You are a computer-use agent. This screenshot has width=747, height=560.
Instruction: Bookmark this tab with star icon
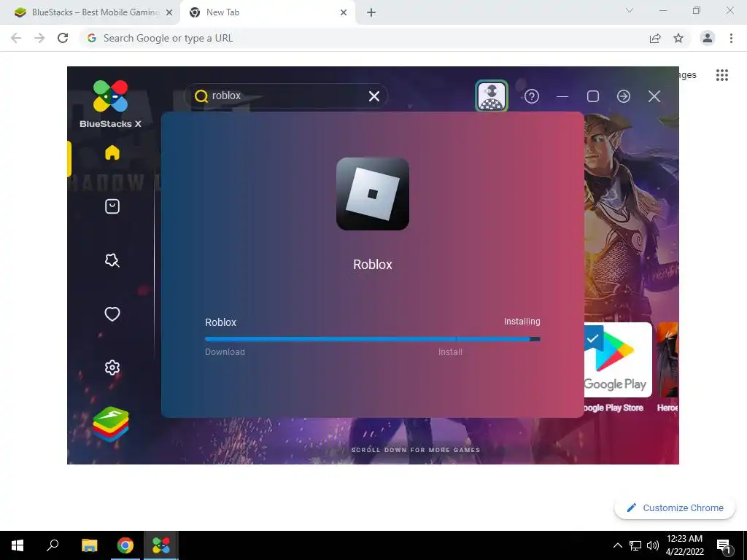678,38
